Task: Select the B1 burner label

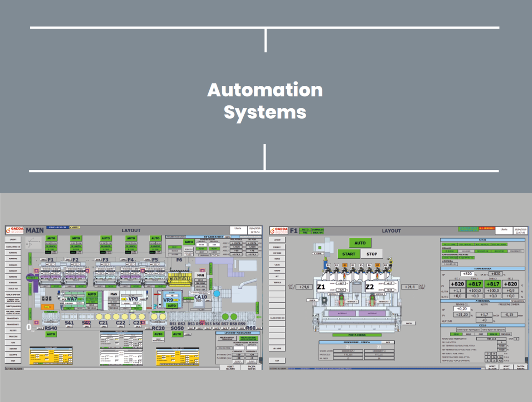Action: 328,265
